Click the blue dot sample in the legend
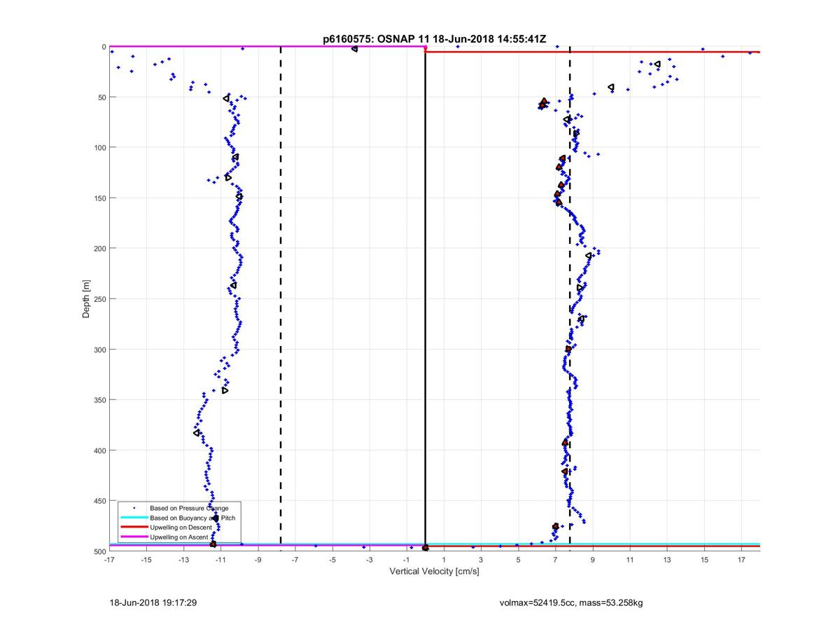Viewport: 840px width, 620px height. coord(134,508)
